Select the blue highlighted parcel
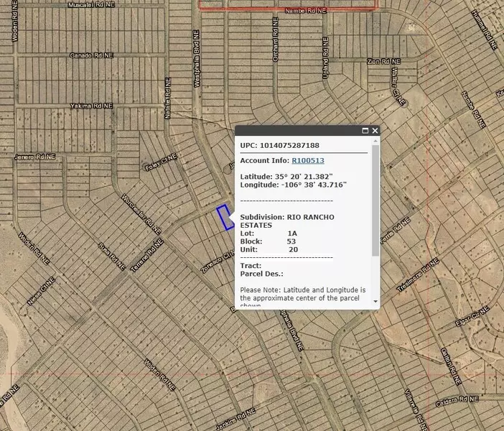 pyautogui.click(x=225, y=217)
